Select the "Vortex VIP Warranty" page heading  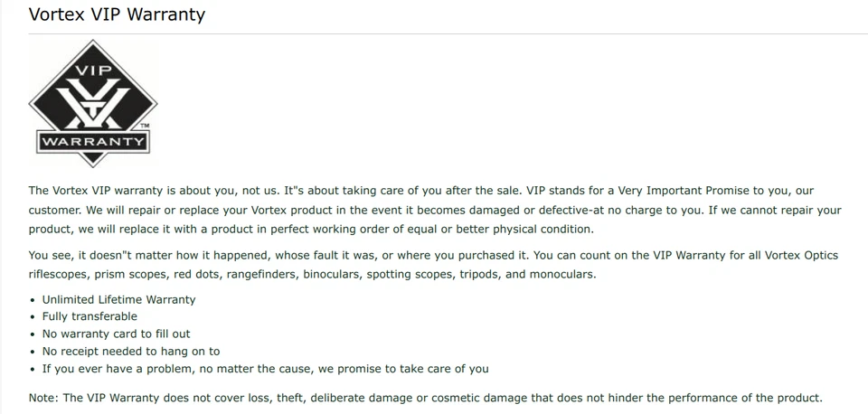(117, 14)
